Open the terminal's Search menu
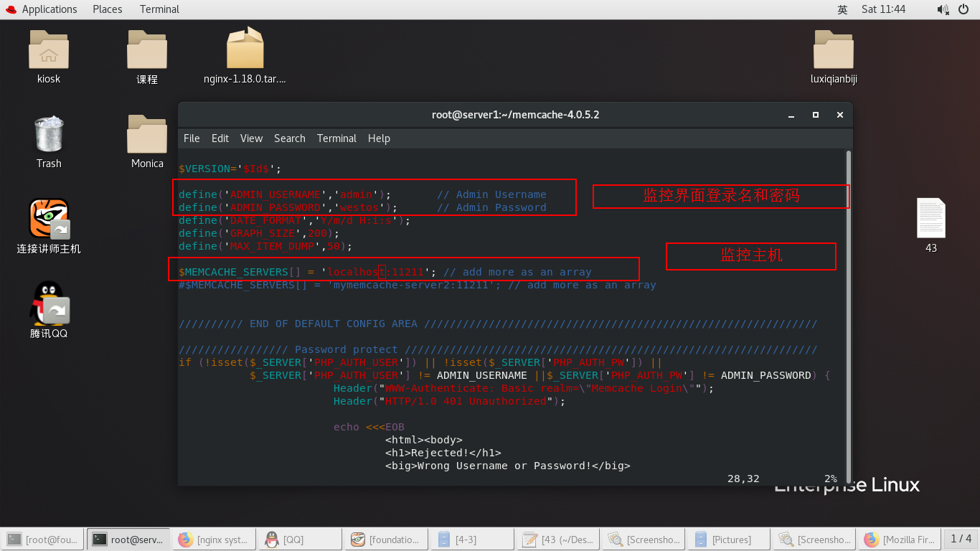The image size is (980, 551). pos(289,138)
